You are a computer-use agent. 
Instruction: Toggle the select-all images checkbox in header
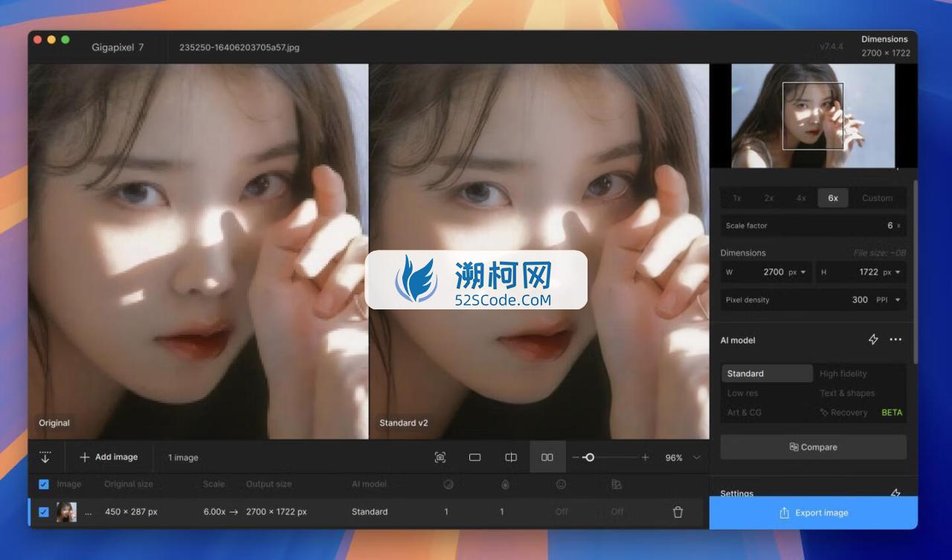[44, 484]
